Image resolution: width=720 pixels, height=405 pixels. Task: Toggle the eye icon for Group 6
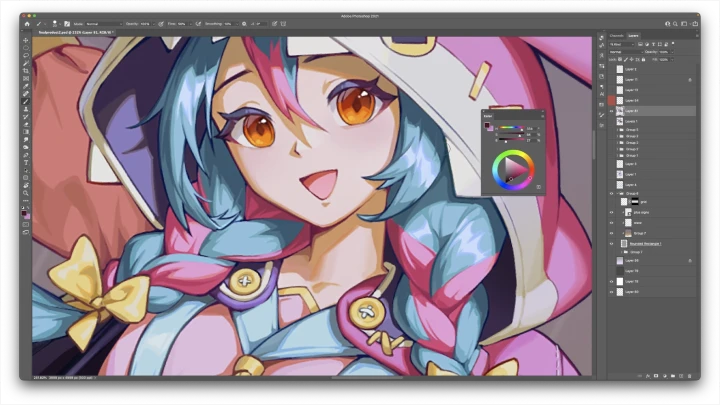(x=611, y=193)
